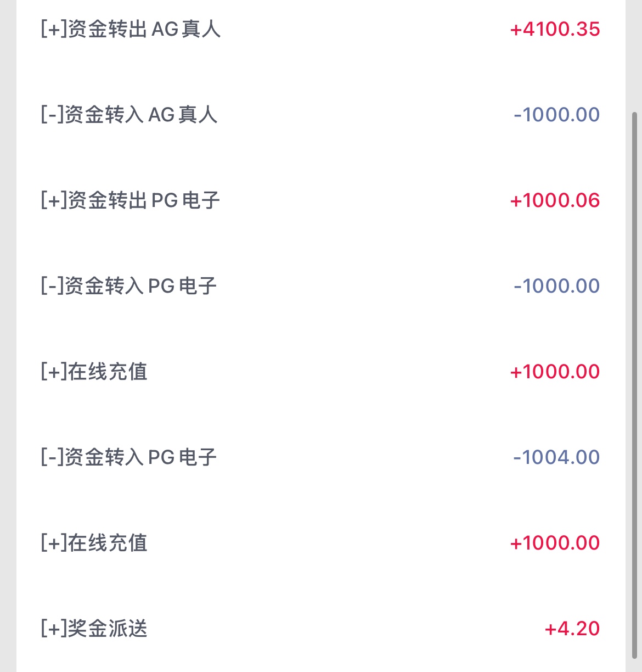Click the +4100.35 amount
642x672 pixels.
coord(555,29)
